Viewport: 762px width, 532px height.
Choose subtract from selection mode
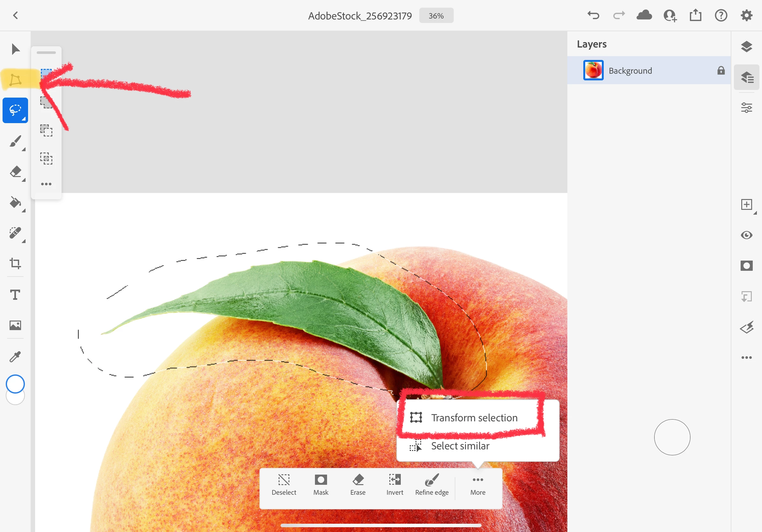(47, 130)
